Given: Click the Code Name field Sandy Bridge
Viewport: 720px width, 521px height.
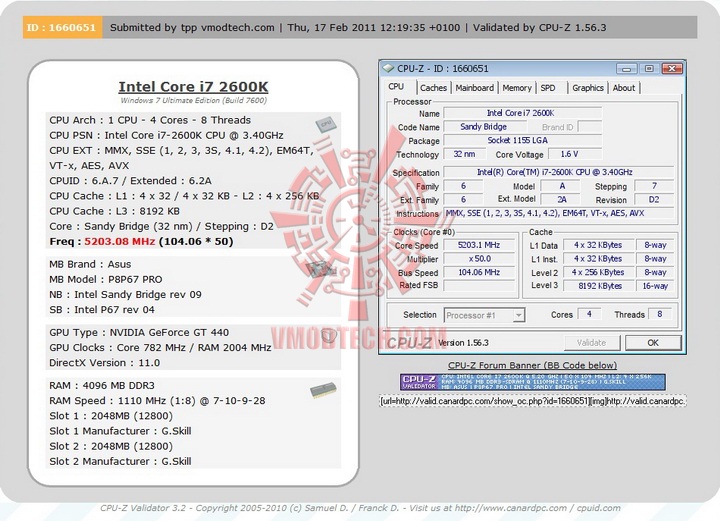Looking at the screenshot, I should (484, 127).
